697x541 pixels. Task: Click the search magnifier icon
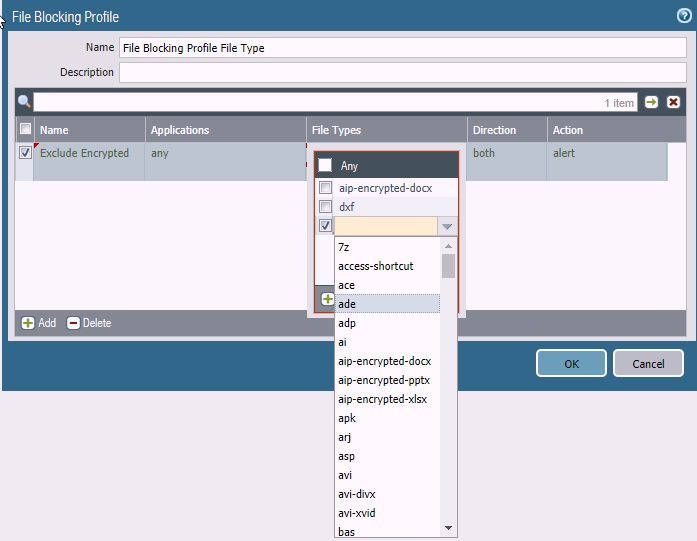[25, 102]
